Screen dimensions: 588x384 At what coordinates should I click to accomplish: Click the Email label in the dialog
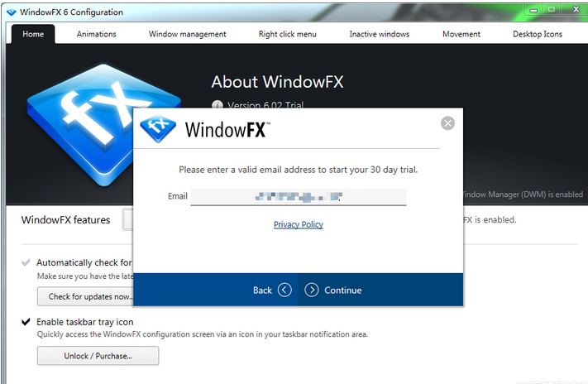[177, 196]
